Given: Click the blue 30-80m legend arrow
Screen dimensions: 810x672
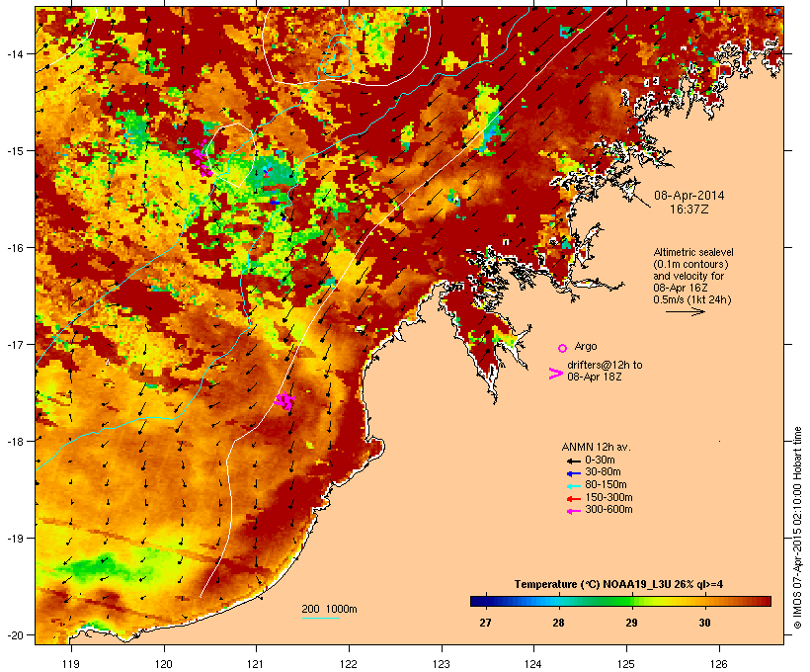Looking at the screenshot, I should coord(573,473).
